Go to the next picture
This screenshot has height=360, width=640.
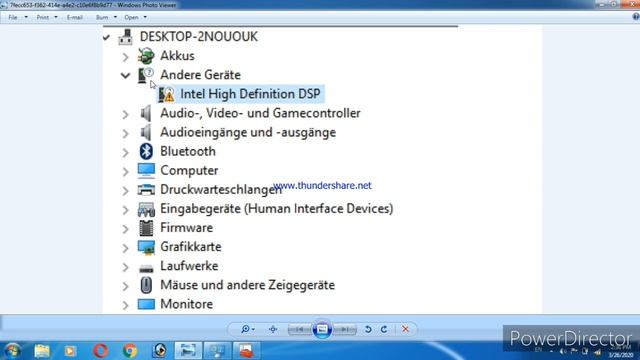(x=345, y=329)
